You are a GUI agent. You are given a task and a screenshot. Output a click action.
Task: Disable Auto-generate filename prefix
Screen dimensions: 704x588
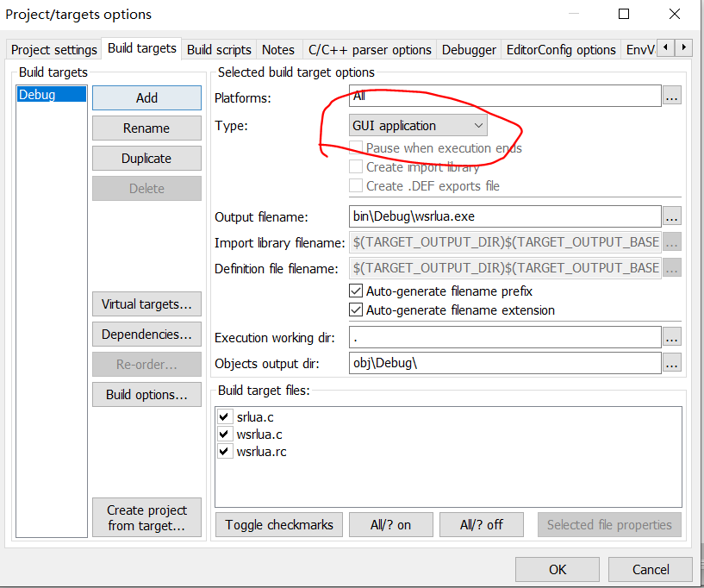(356, 291)
